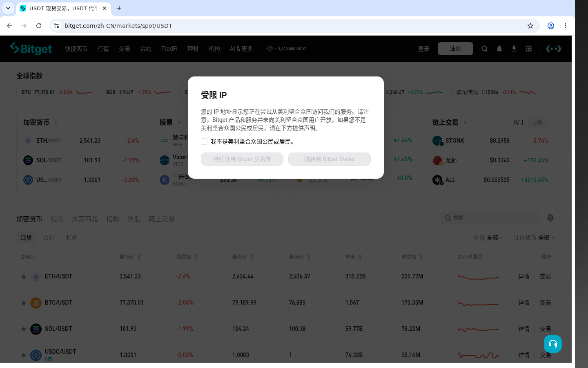Screen dimensions: 588x368
Task: Click the 欧元/美元 1.15984 index ticker
Action: [496, 92]
